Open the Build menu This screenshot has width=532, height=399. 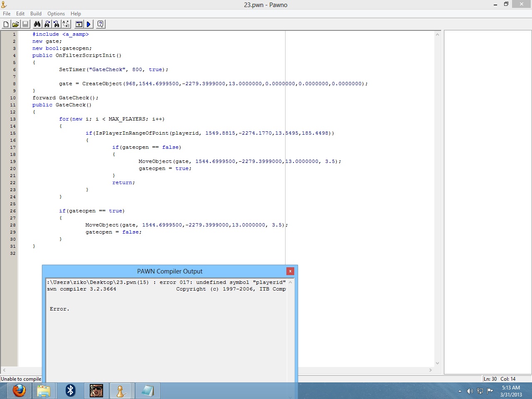click(x=36, y=14)
